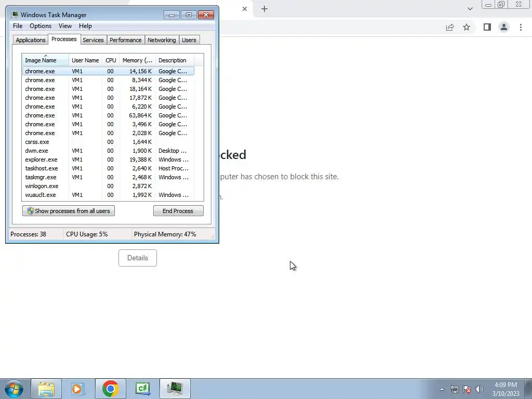Open a new Chrome tab
This screenshot has height=399, width=532.
click(264, 9)
